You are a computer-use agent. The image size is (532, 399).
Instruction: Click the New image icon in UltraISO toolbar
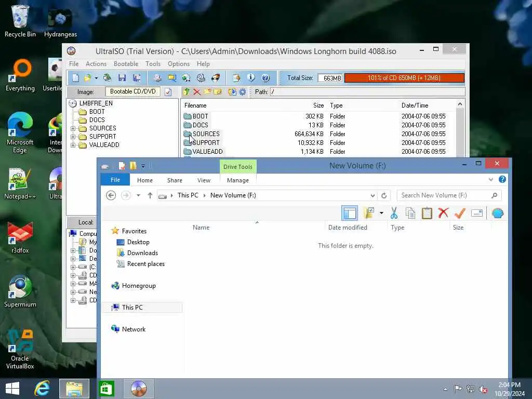tap(75, 78)
